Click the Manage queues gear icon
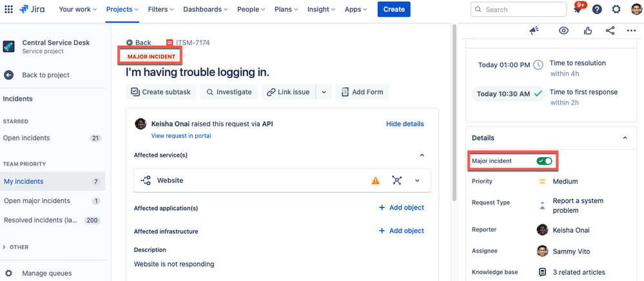 click(8, 273)
